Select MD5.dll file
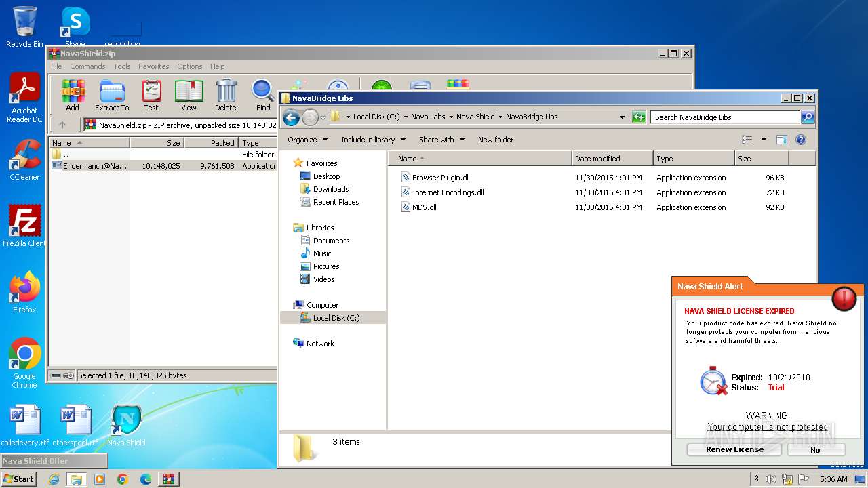 click(418, 207)
